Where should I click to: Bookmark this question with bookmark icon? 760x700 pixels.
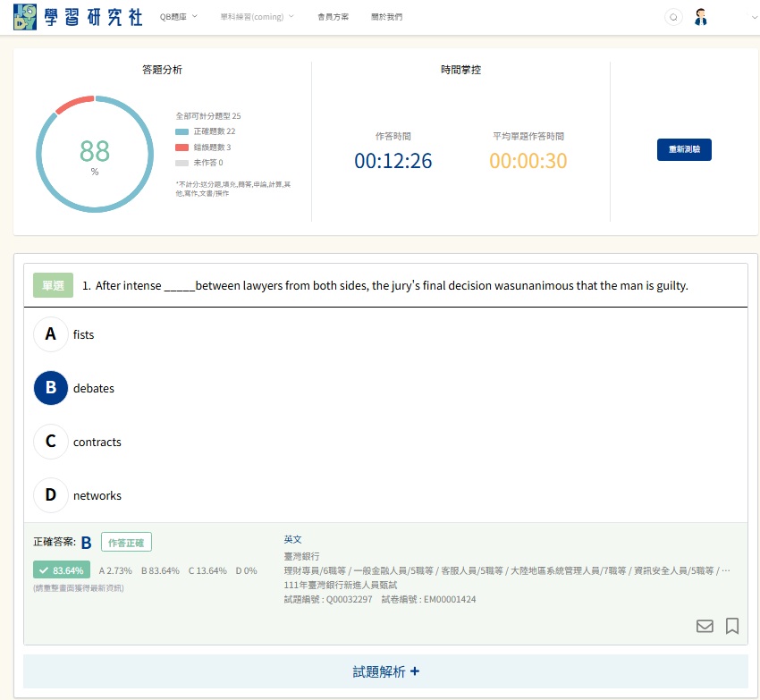coord(732,626)
